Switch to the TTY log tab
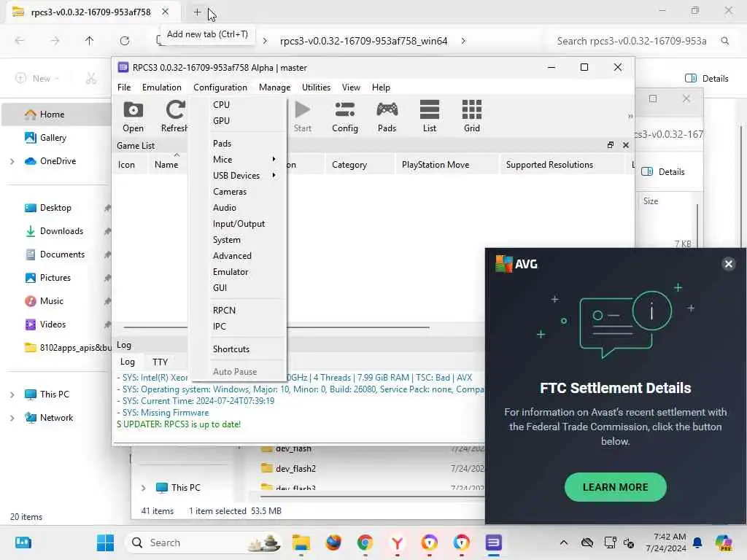 [160, 362]
